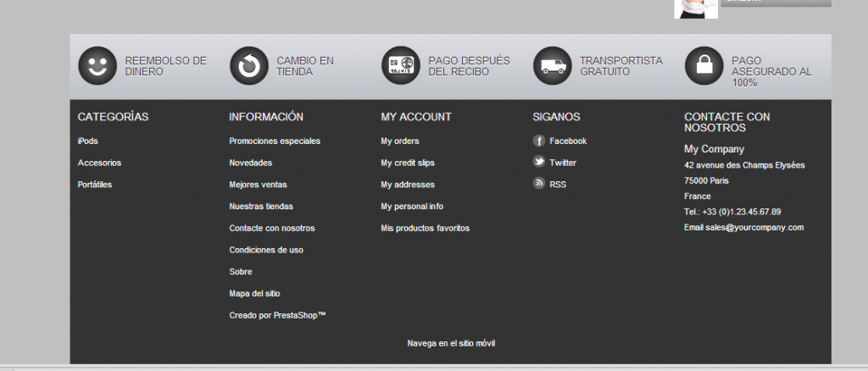Open Nuestras tiendas link
The image size is (868, 371).
(261, 207)
